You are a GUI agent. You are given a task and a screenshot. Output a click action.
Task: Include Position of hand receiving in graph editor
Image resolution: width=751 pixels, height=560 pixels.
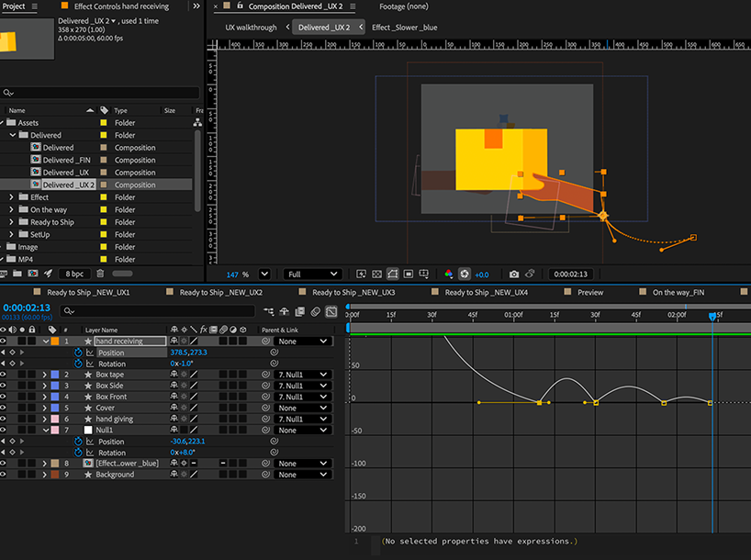pos(90,353)
